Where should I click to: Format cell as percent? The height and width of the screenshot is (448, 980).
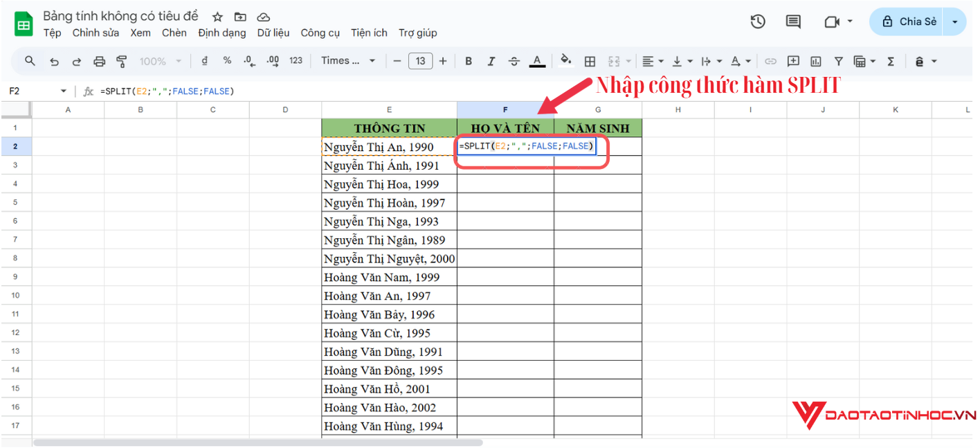pos(227,61)
